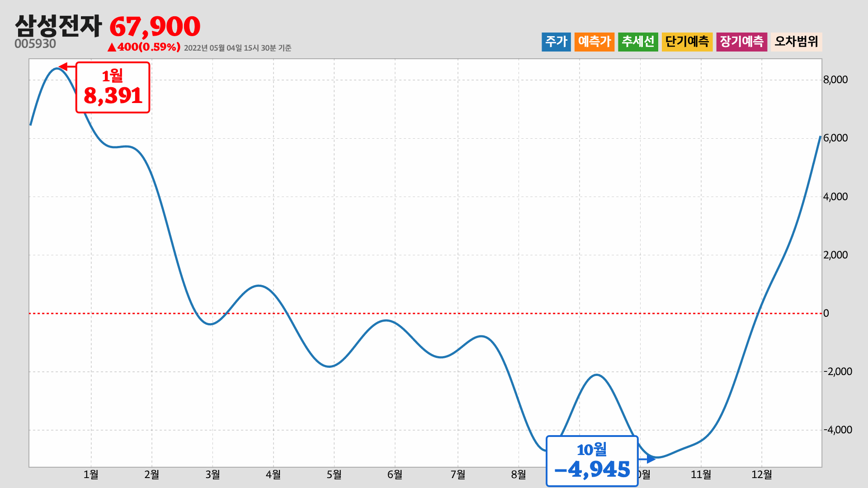This screenshot has width=868, height=488.
Task: Click the green 추세선 legend label
Action: (x=638, y=42)
